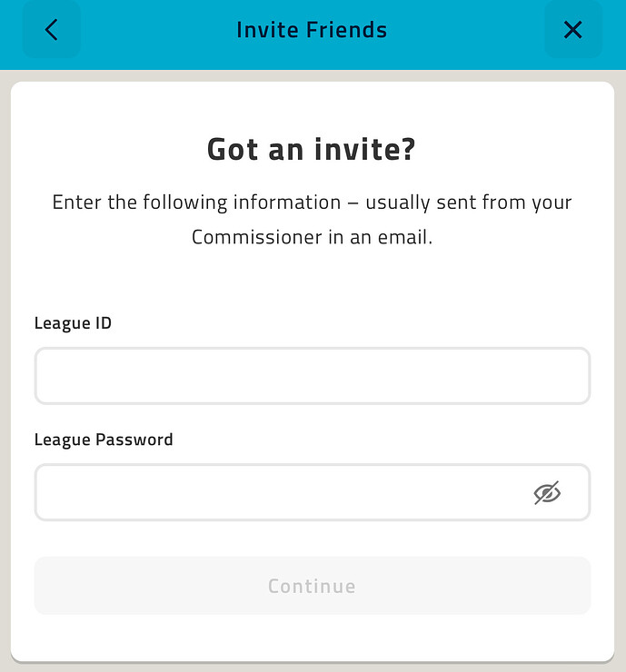Click the word "email" in the description
The height and width of the screenshot is (672, 626).
[x=404, y=237]
